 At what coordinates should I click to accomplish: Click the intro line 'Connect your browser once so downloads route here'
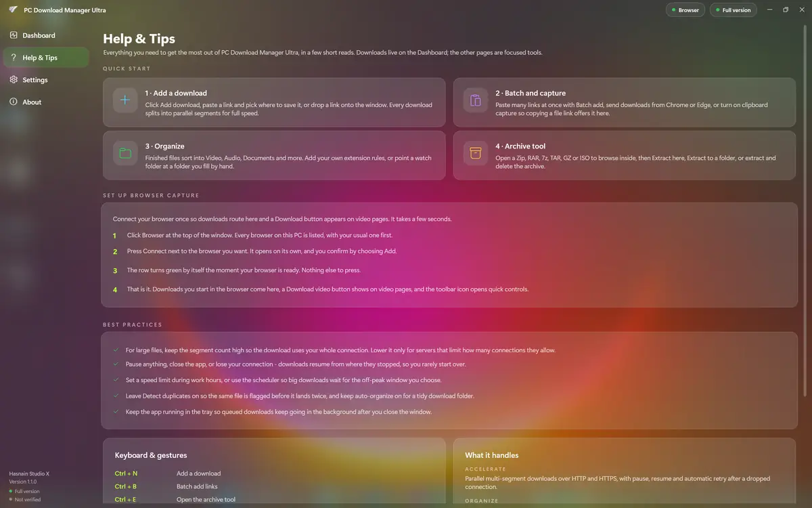coord(282,219)
